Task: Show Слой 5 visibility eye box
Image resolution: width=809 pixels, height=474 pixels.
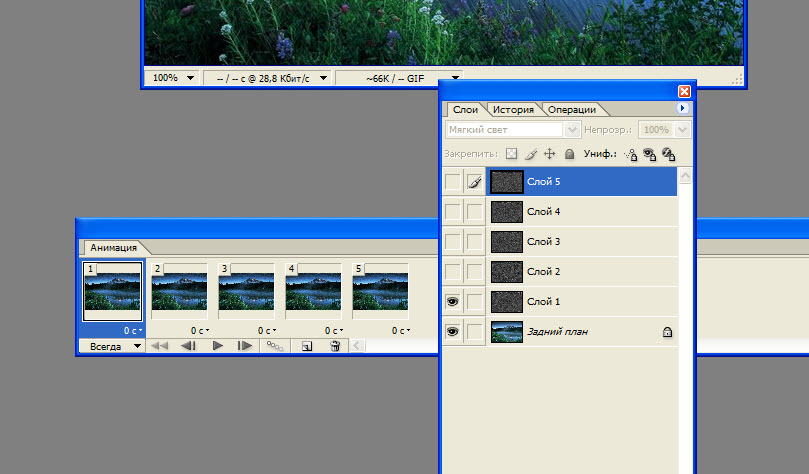Action: click(452, 182)
